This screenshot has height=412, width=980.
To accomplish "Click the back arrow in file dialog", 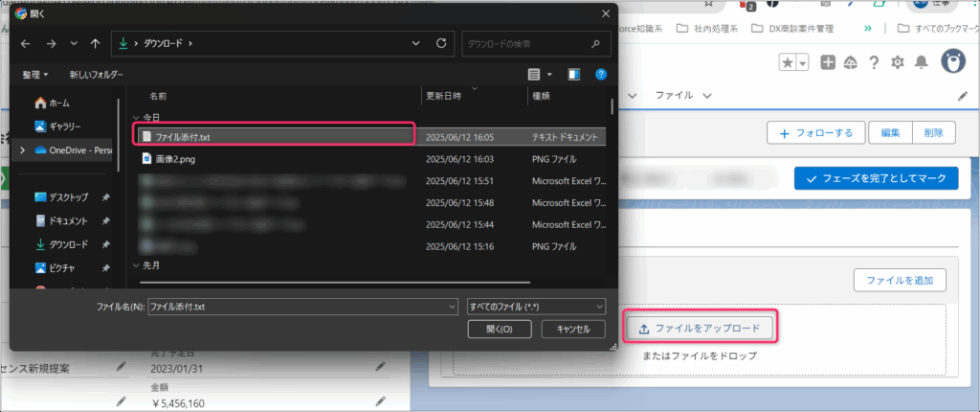I will (26, 44).
